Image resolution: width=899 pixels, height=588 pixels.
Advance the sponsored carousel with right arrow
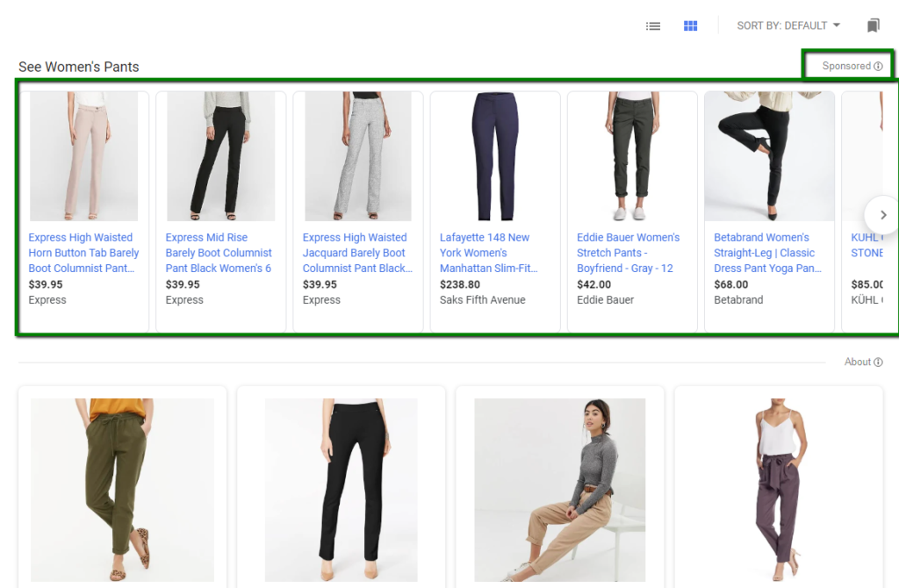point(883,215)
